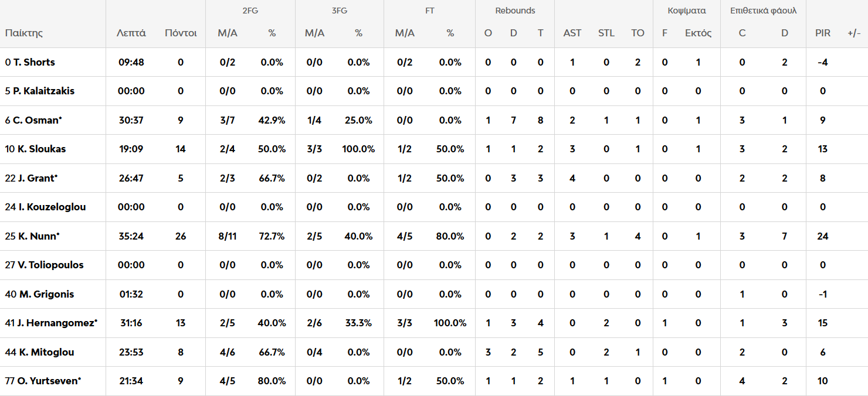
Task: Click the PIR column header
Action: pyautogui.click(x=823, y=33)
